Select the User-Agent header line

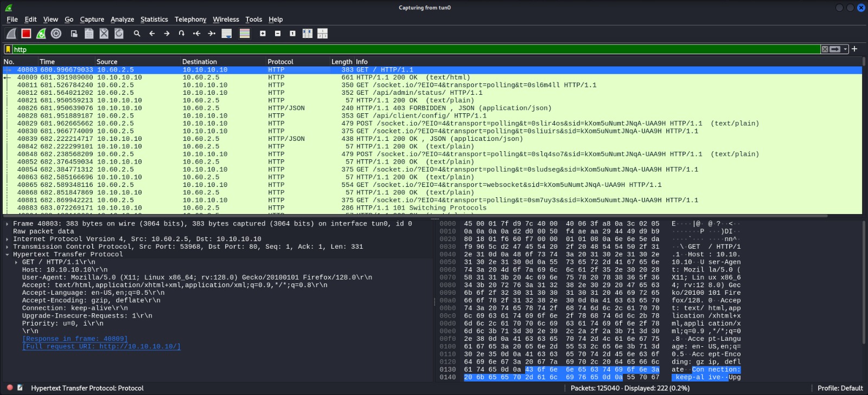(x=197, y=277)
